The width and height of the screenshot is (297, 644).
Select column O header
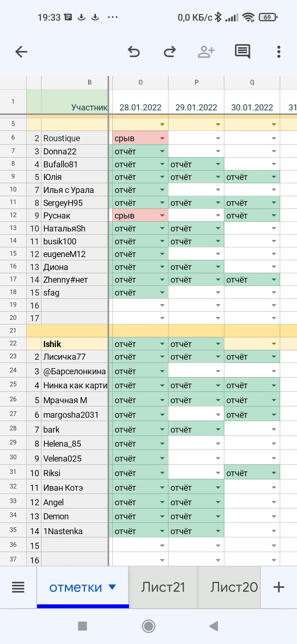click(141, 82)
